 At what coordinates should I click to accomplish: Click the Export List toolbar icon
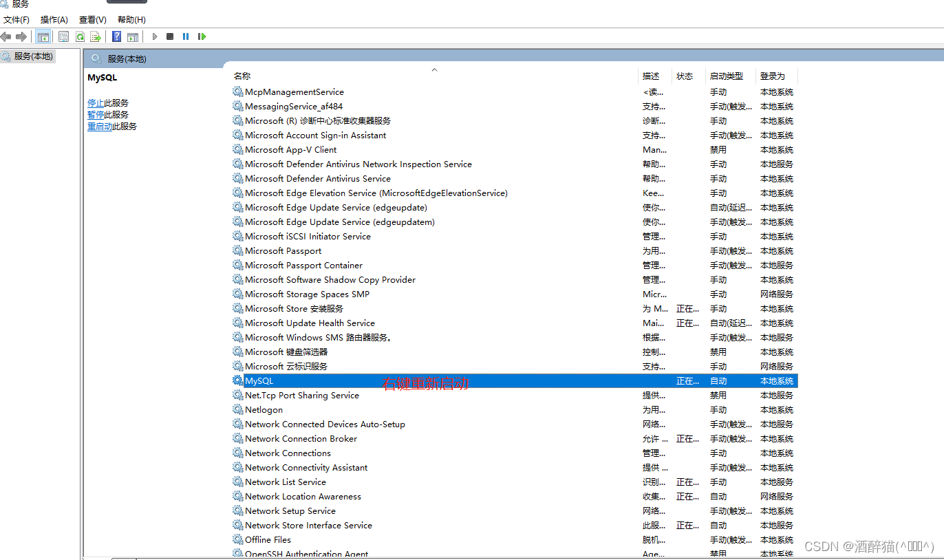[x=96, y=36]
